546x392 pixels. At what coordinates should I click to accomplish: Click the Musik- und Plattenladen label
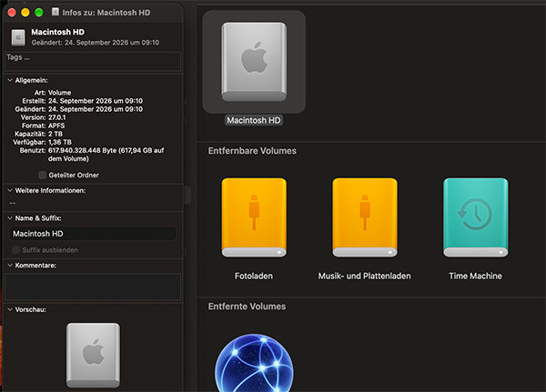tap(364, 276)
